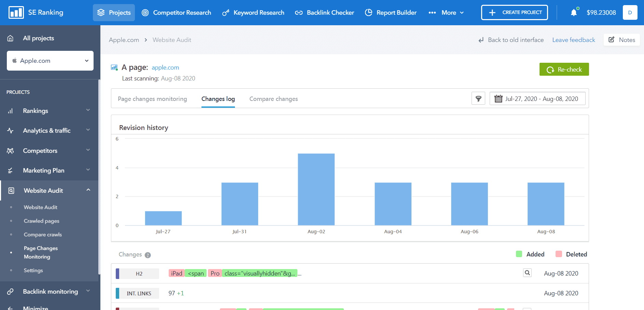Click the Aug-08 bar in chart
The image size is (644, 310).
[x=546, y=204]
